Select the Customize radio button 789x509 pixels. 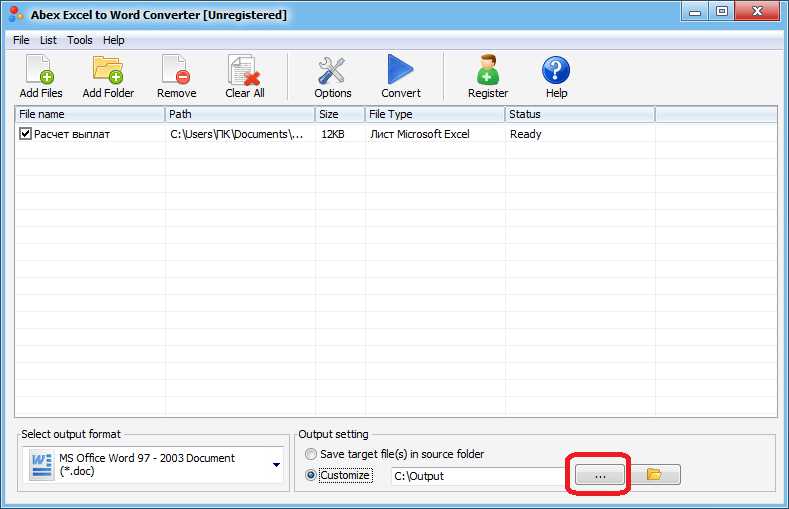point(311,475)
